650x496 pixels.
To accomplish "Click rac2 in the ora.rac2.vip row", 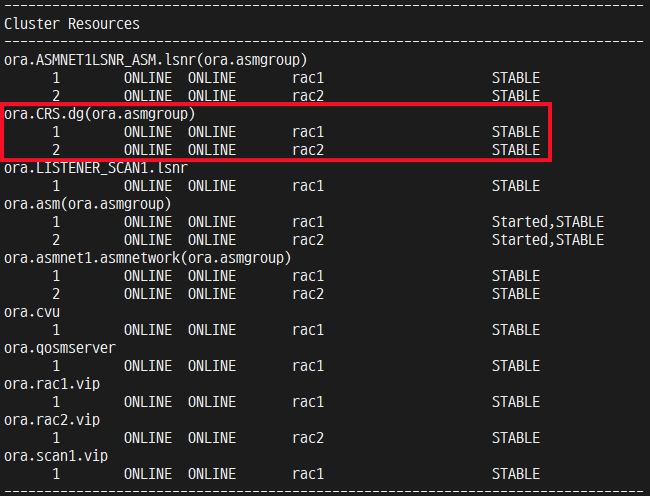I will pyautogui.click(x=308, y=438).
